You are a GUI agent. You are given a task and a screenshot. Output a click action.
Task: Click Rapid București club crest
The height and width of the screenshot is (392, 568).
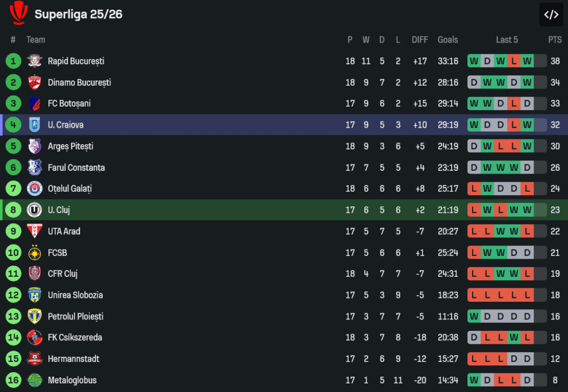point(35,61)
